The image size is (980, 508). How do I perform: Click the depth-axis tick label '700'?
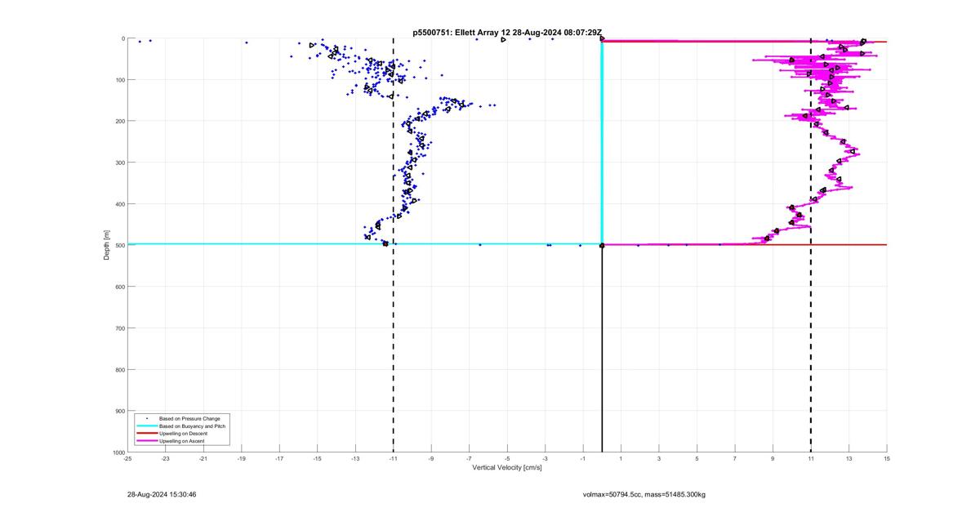pyautogui.click(x=119, y=328)
